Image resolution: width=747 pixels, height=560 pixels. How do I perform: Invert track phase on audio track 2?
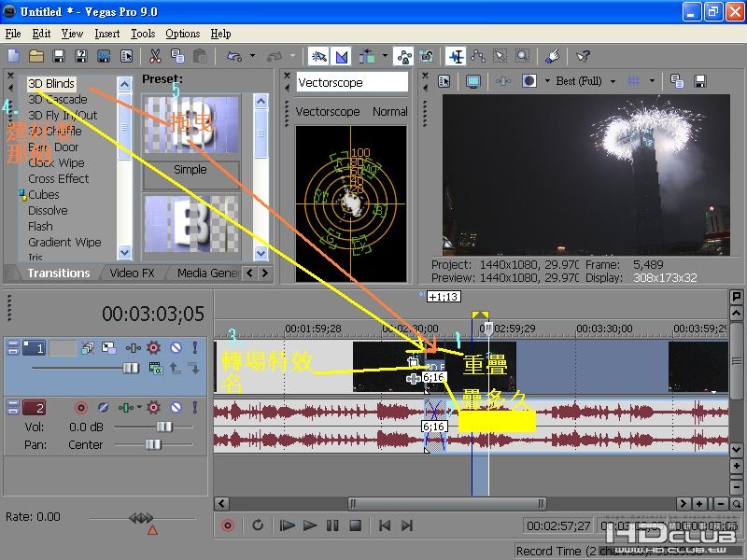coord(103,408)
